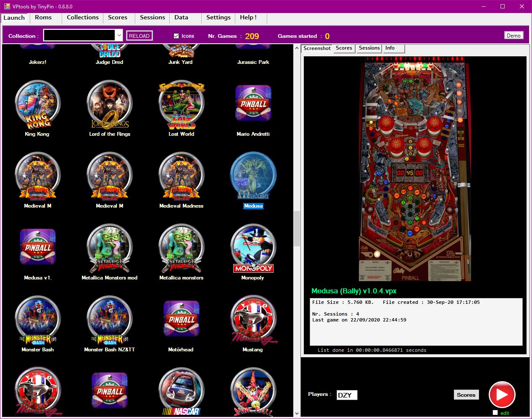Select the King Kong game icon
The height and width of the screenshot is (419, 532).
tap(37, 104)
